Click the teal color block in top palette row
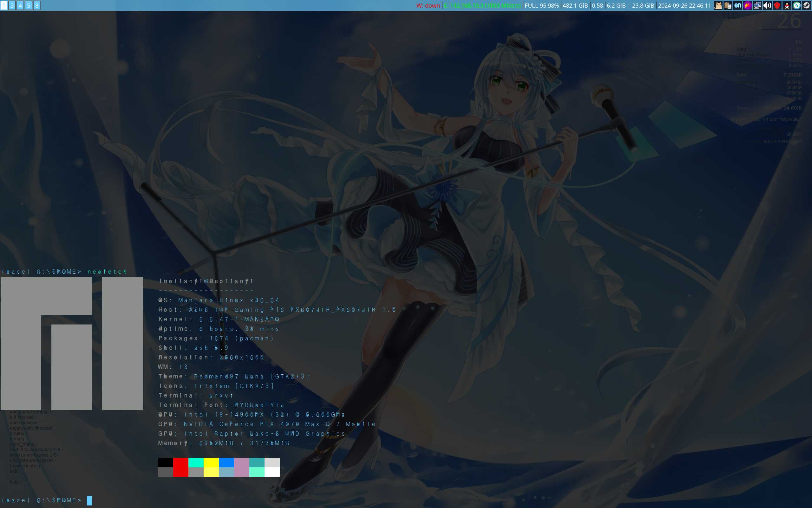 pyautogui.click(x=257, y=462)
